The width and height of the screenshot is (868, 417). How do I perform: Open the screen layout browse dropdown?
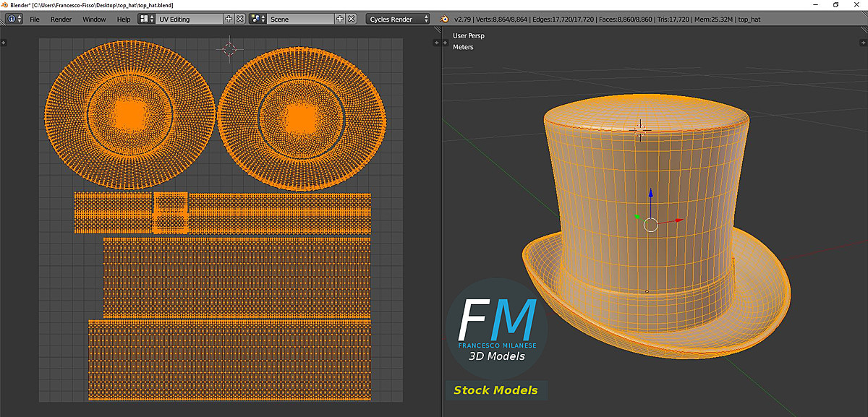click(x=145, y=20)
